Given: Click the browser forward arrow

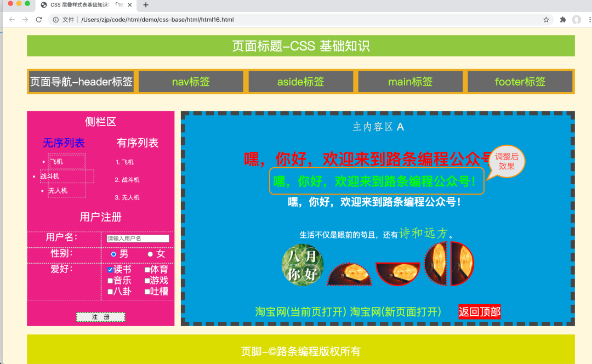Looking at the screenshot, I should click(25, 20).
